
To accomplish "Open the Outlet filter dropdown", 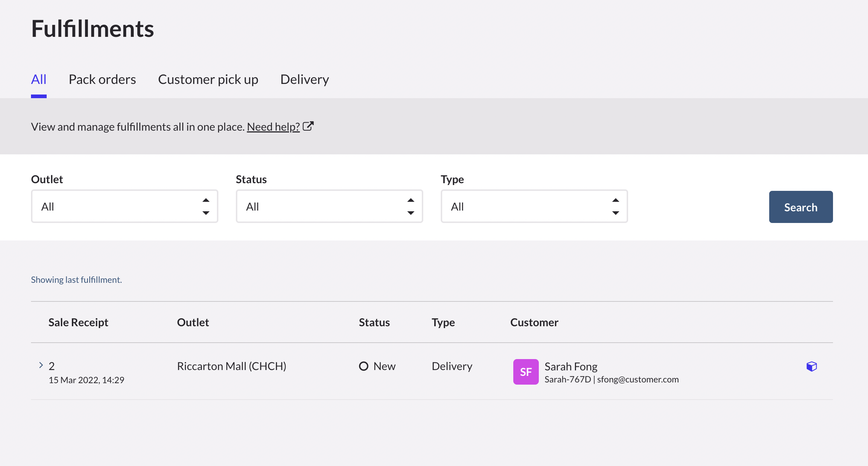I will click(125, 207).
